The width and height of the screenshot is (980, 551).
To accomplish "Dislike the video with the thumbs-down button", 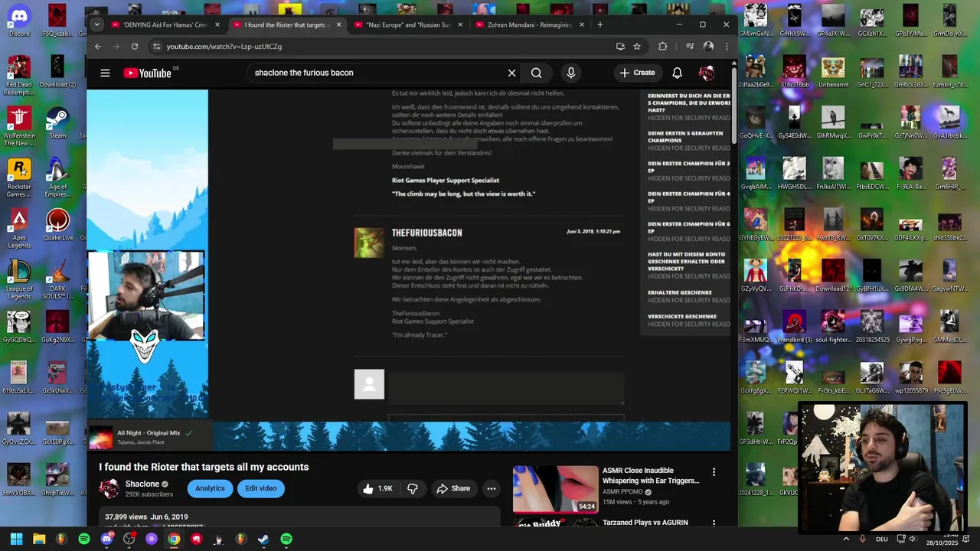I will [413, 488].
